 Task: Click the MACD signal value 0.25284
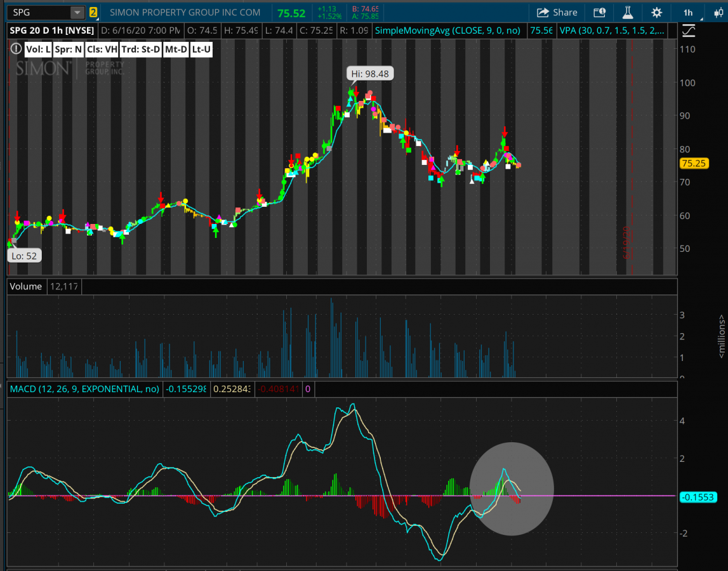pyautogui.click(x=232, y=389)
